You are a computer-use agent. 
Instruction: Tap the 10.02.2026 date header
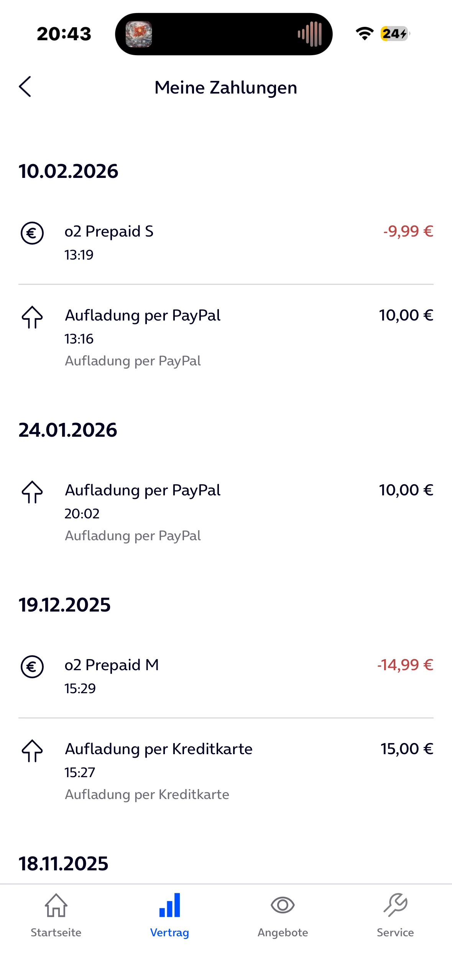[x=69, y=171]
